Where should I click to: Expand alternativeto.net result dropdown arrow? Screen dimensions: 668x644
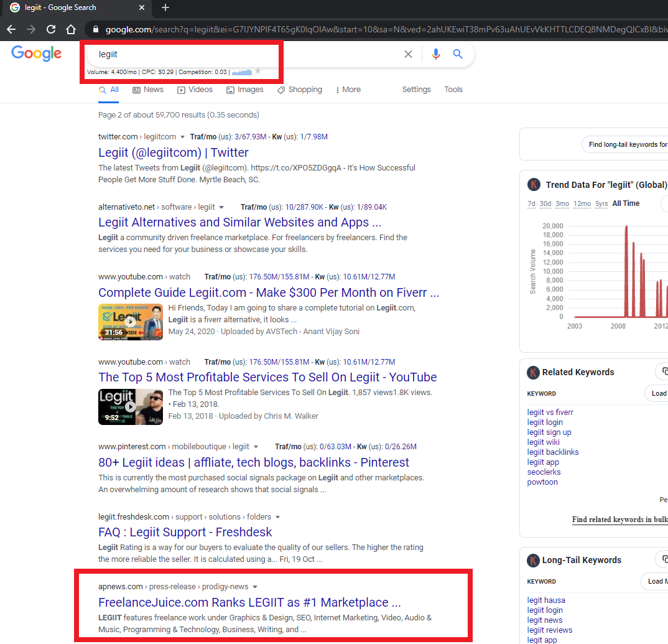coord(221,207)
